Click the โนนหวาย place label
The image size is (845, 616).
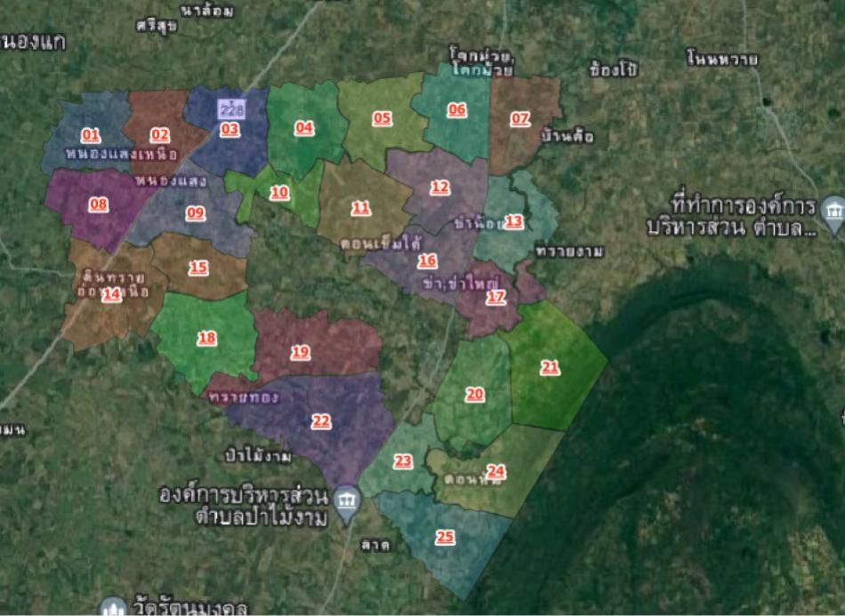coord(721,60)
